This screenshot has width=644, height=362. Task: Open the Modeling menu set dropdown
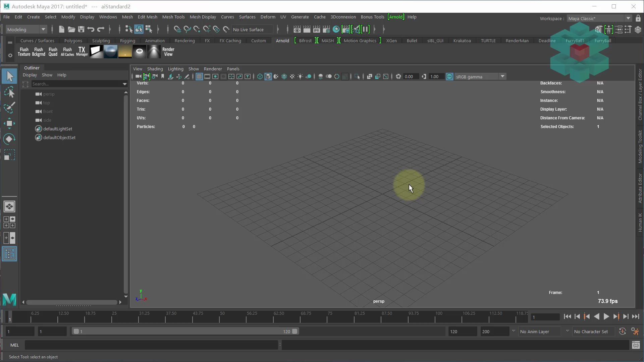pyautogui.click(x=43, y=29)
